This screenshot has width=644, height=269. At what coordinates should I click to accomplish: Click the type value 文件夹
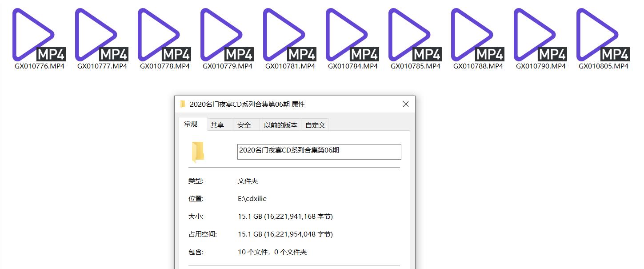(248, 181)
